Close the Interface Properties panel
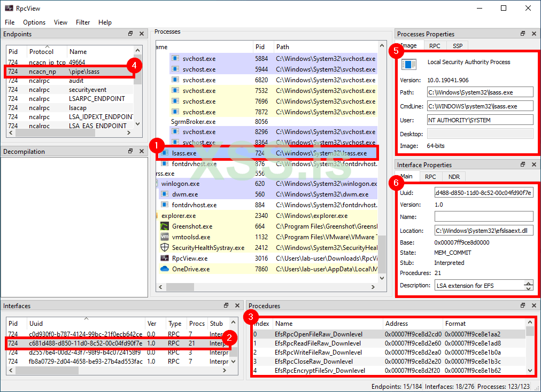This screenshot has width=541, height=392. tap(534, 164)
